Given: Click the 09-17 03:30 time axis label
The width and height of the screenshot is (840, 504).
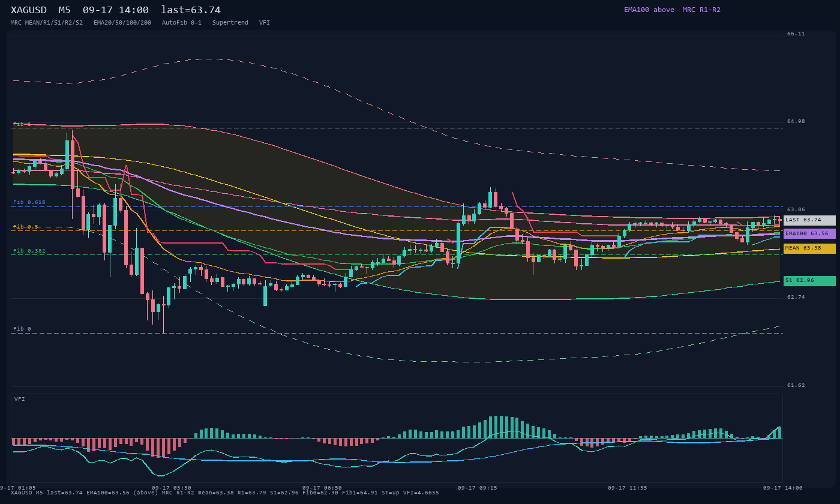Looking at the screenshot, I should (x=172, y=488).
